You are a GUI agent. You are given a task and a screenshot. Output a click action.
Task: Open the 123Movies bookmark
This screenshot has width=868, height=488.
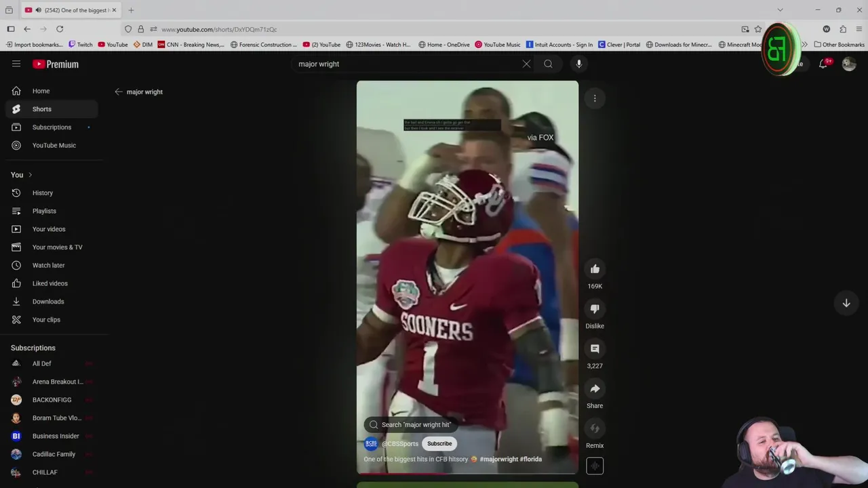[x=378, y=45]
